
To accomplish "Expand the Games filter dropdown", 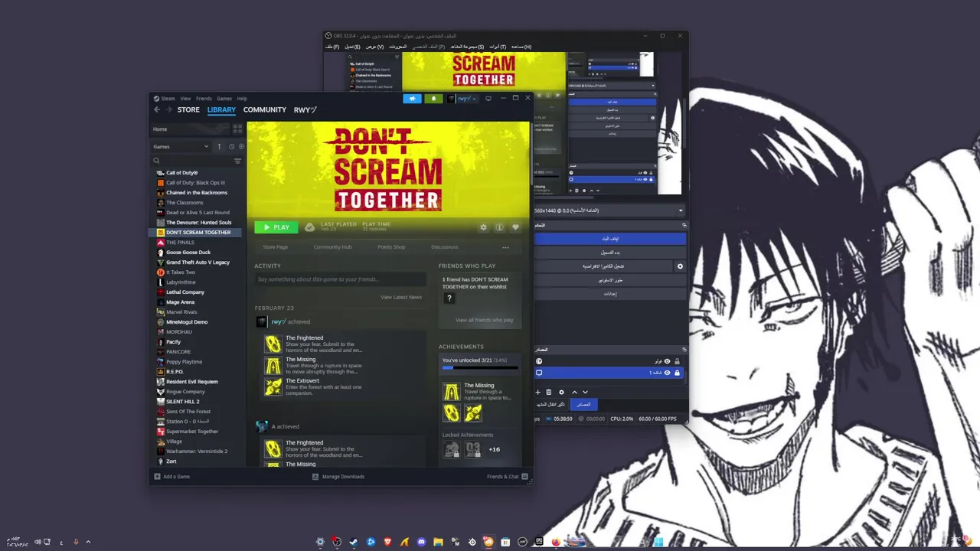I will click(x=181, y=146).
